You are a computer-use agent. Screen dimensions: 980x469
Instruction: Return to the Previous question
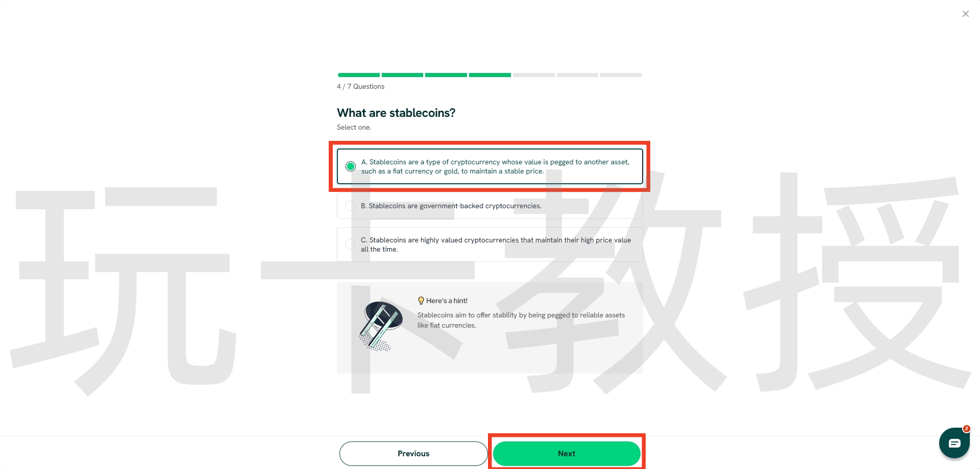tap(413, 453)
